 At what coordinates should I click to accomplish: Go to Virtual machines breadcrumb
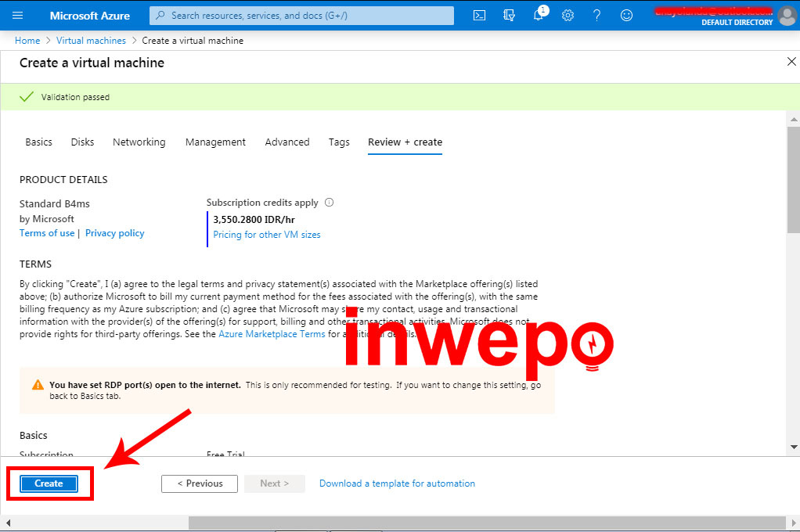pos(91,41)
